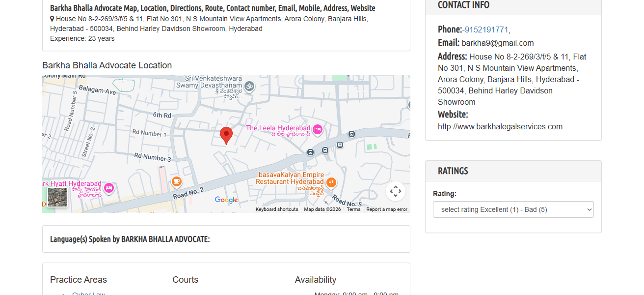Open the map camera controls button

[395, 191]
